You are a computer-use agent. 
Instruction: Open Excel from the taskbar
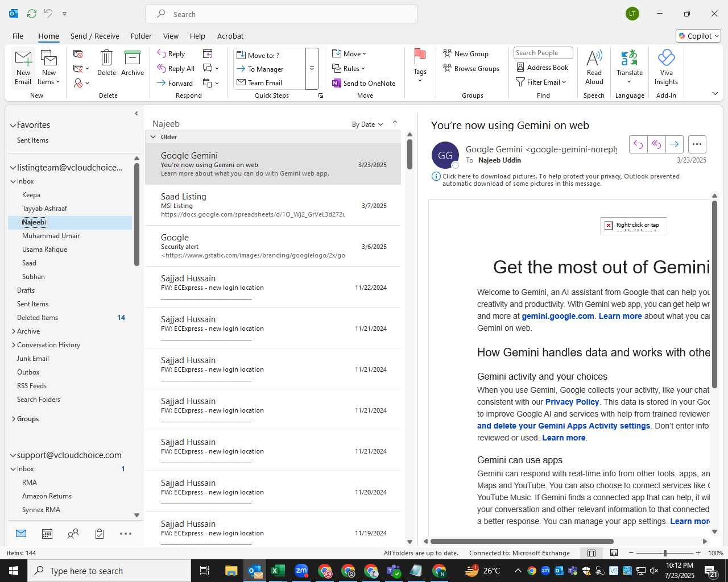click(x=278, y=571)
